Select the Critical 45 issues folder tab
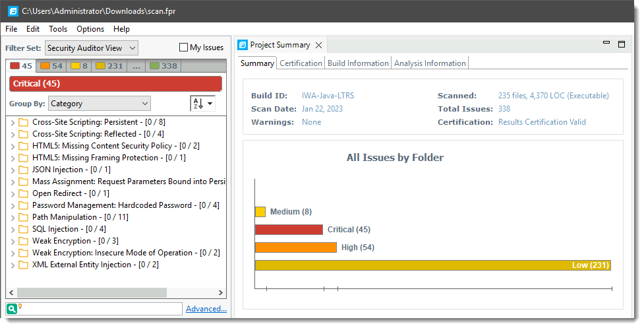This screenshot has height=328, width=644. (x=21, y=66)
